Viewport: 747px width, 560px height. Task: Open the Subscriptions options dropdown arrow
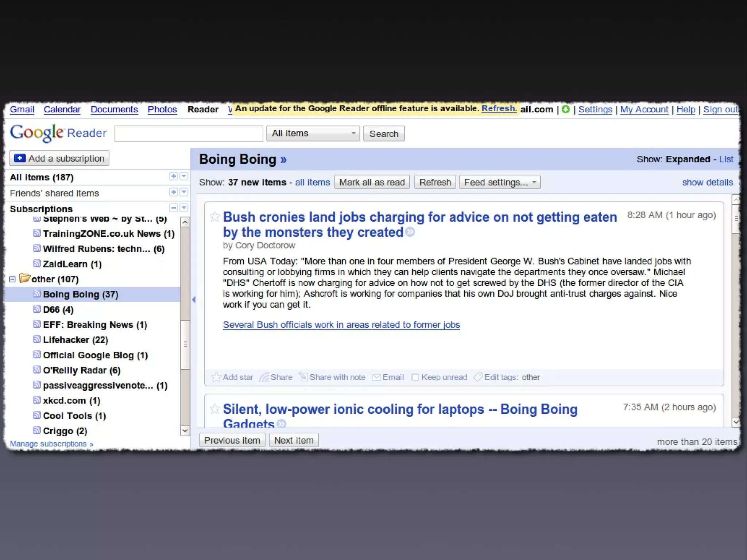[x=184, y=208]
